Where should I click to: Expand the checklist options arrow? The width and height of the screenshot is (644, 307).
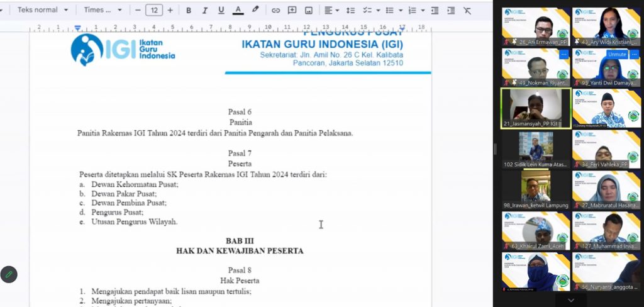(x=378, y=11)
